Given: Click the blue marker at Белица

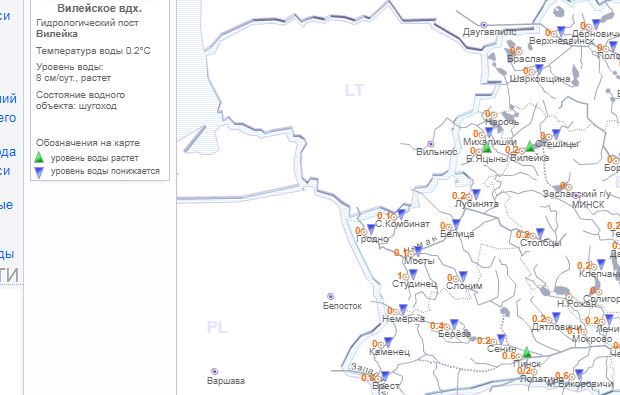Looking at the screenshot, I should point(456,225).
